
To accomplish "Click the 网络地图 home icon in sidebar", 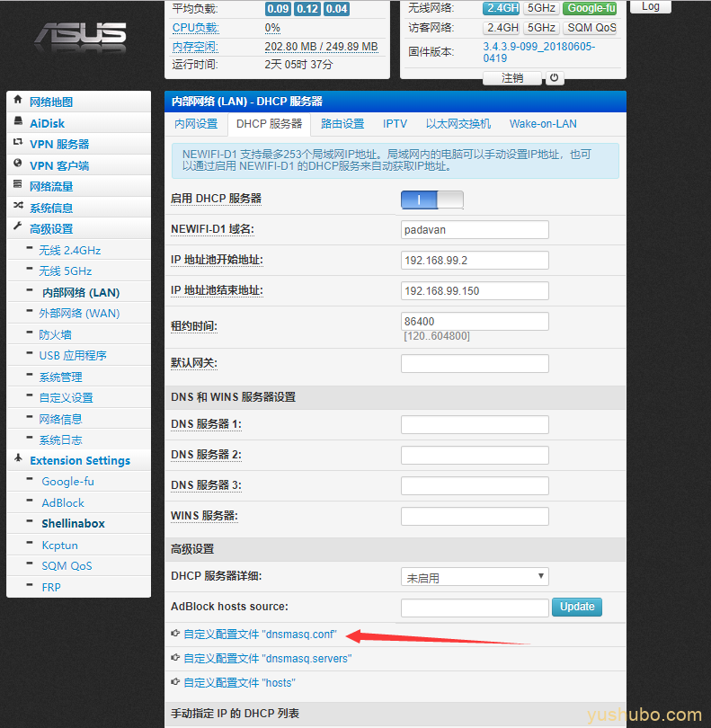I will tap(18, 101).
